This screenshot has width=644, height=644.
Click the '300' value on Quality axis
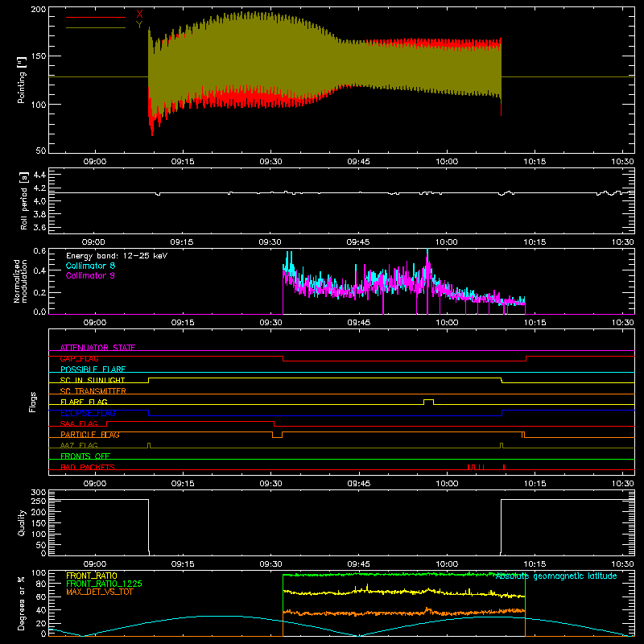coord(39,493)
